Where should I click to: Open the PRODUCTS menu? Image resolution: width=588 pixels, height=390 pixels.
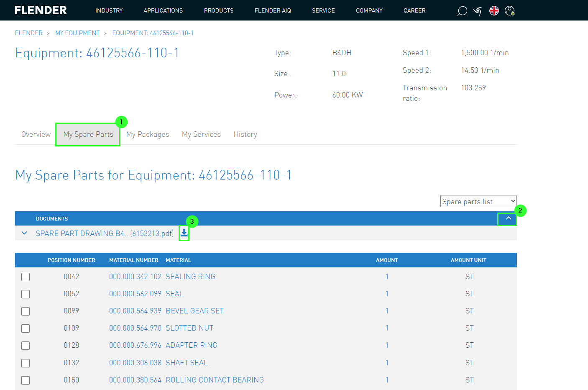coord(219,10)
